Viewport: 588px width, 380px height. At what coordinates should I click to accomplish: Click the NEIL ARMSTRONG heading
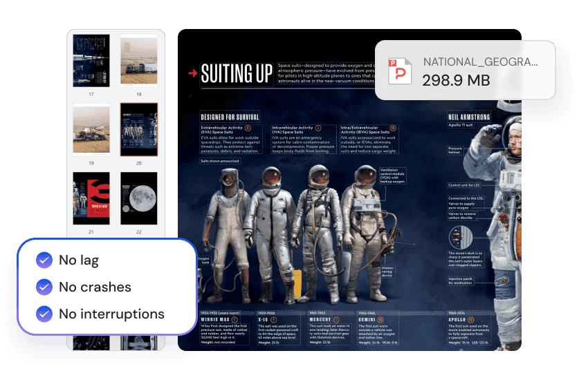pos(469,117)
